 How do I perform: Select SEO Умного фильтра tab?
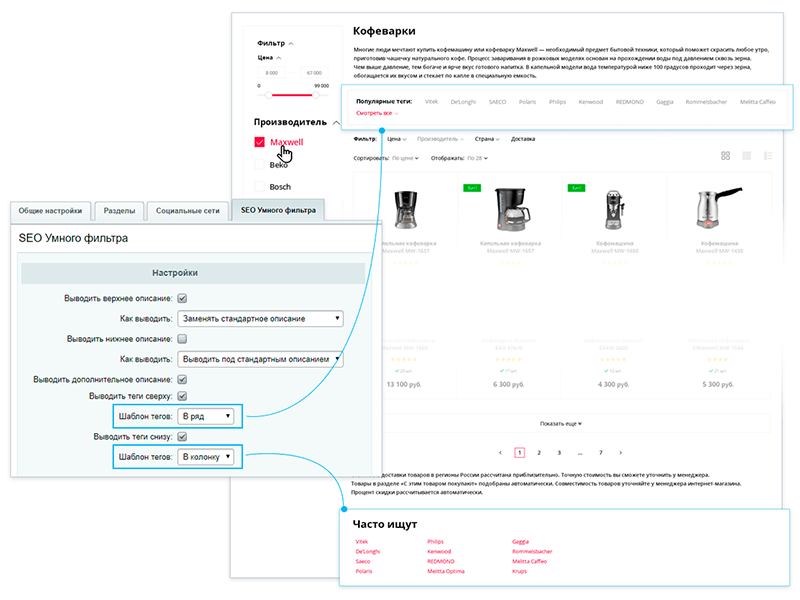pyautogui.click(x=278, y=210)
